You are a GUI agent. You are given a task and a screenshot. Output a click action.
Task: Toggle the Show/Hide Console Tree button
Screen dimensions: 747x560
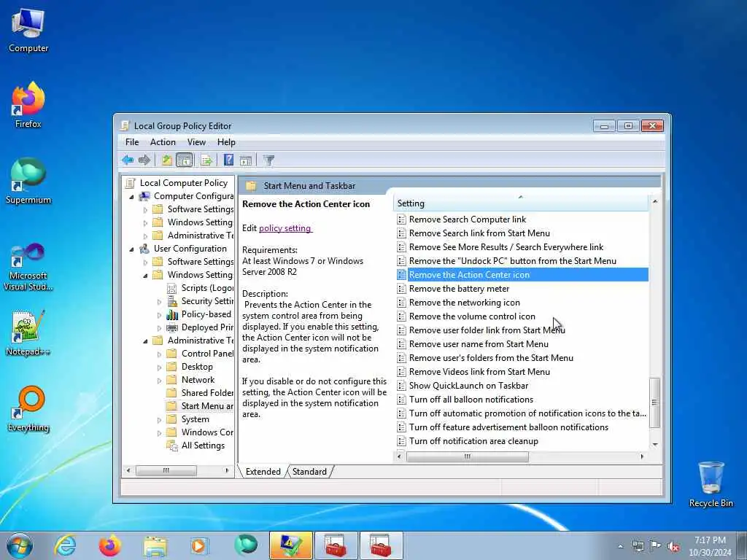tap(185, 160)
